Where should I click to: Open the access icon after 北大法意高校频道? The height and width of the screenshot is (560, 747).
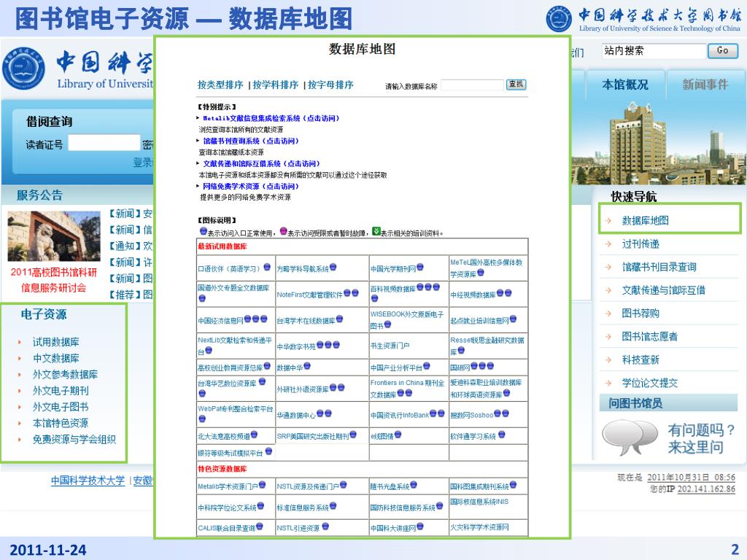tap(255, 435)
